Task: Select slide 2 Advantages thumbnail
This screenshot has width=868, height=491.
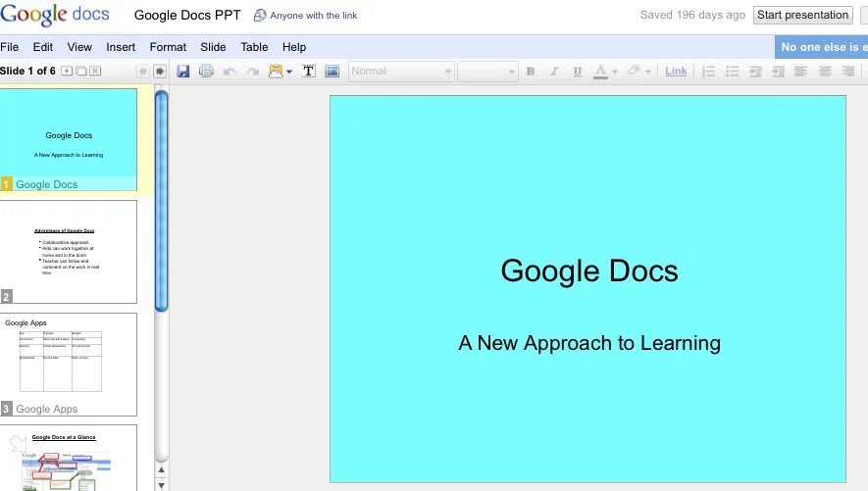Action: pos(69,252)
